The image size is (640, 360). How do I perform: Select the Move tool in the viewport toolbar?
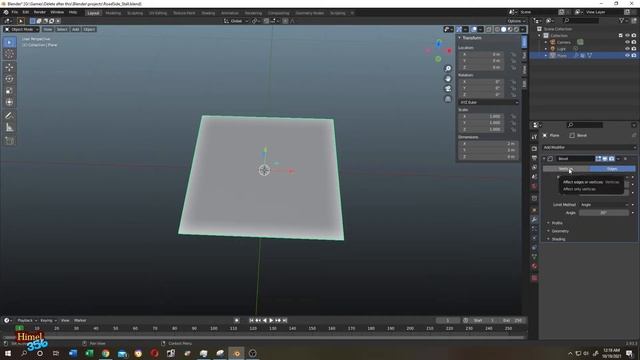pyautogui.click(x=9, y=67)
